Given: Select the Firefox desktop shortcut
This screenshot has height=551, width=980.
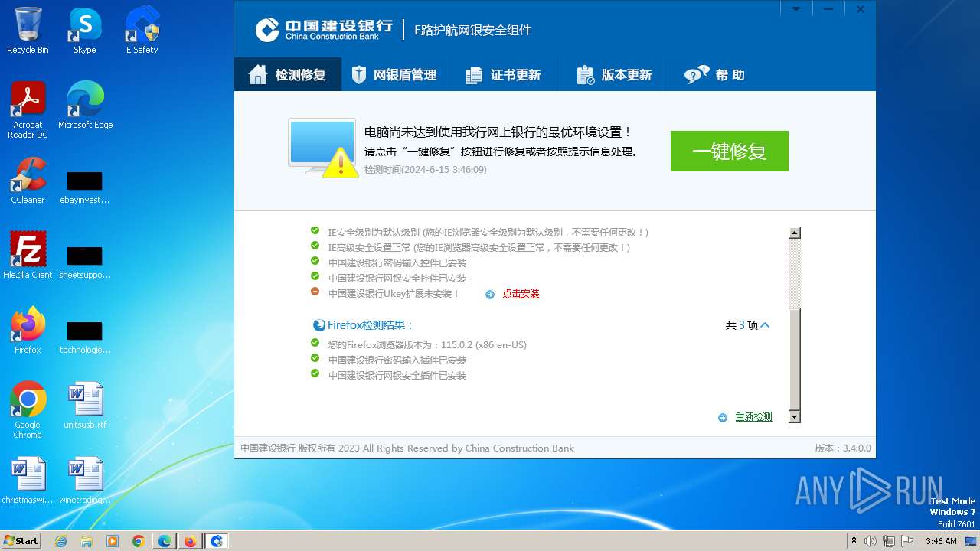Looking at the screenshot, I should (x=28, y=331).
